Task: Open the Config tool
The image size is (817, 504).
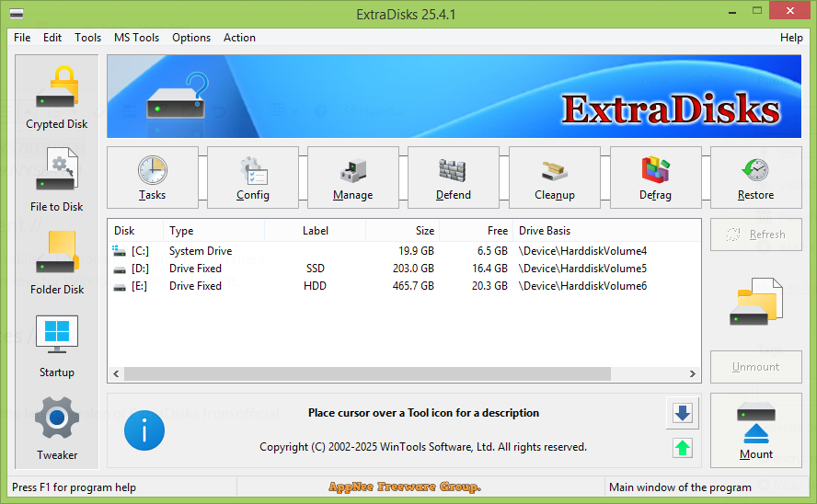Action: 253,178
